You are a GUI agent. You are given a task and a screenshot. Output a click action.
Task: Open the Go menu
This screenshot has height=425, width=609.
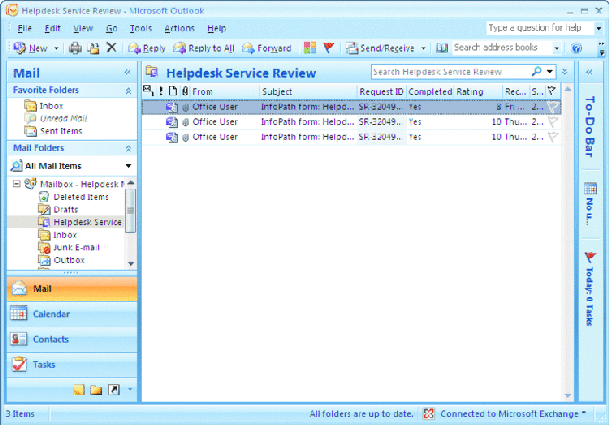(x=111, y=28)
